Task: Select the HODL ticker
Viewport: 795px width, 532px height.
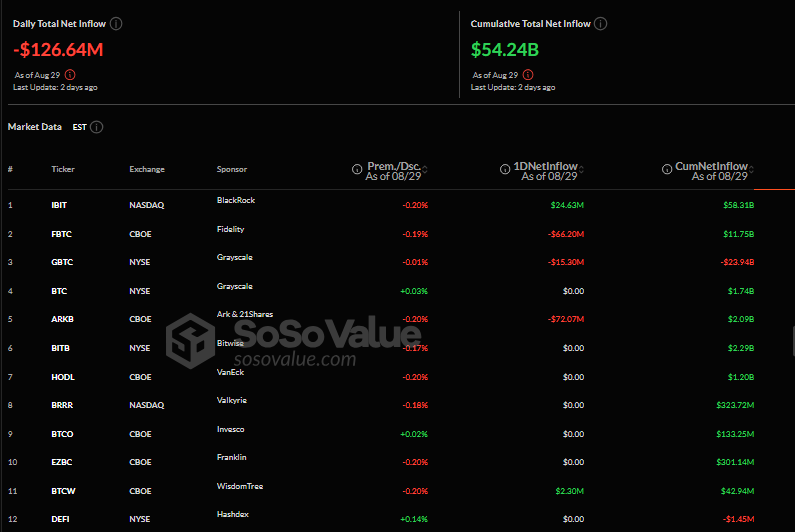Action: 63,377
